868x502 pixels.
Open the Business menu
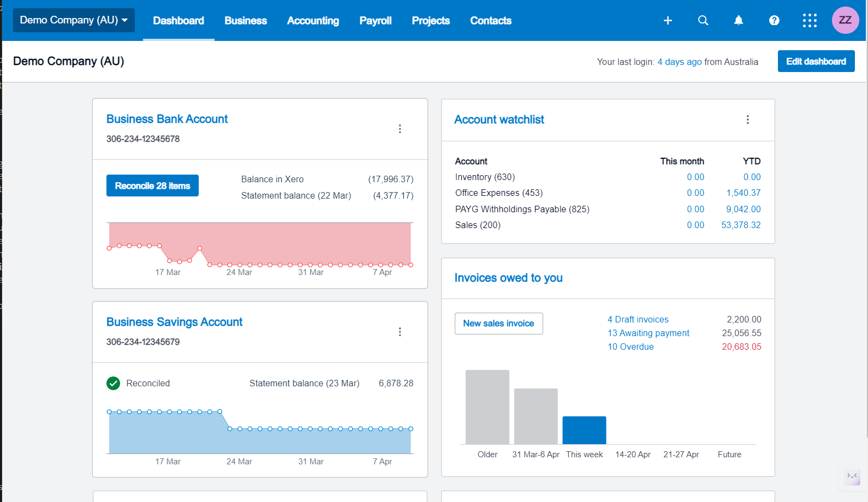246,21
